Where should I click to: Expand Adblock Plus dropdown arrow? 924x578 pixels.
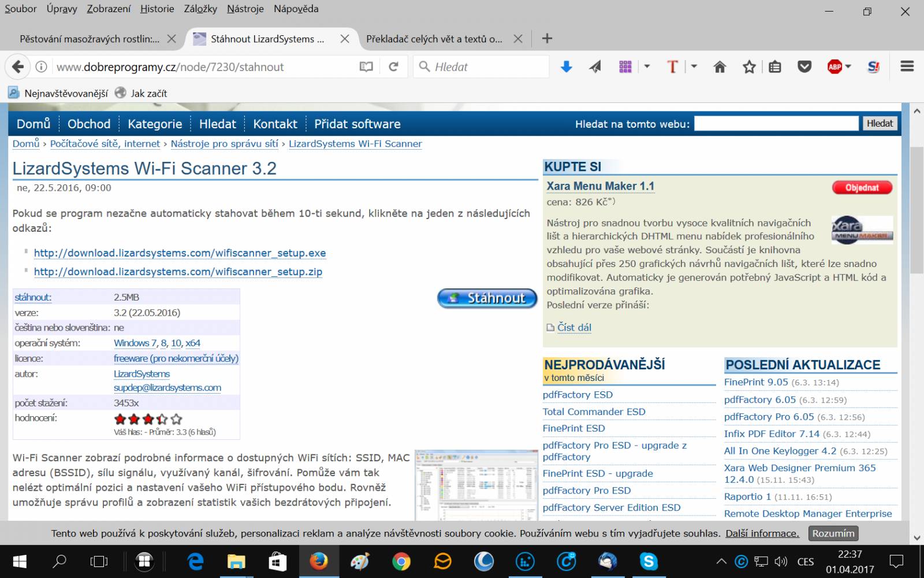coord(848,66)
